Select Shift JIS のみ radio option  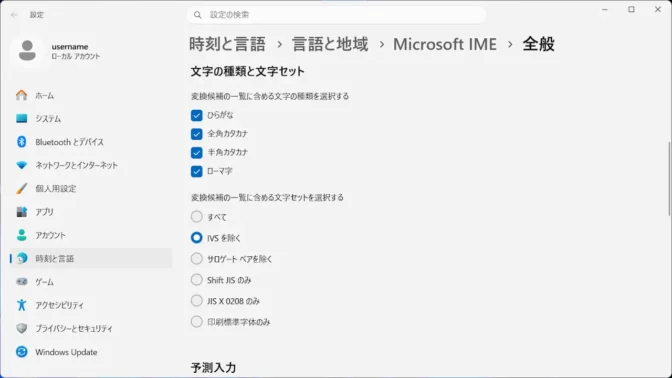tap(196, 279)
